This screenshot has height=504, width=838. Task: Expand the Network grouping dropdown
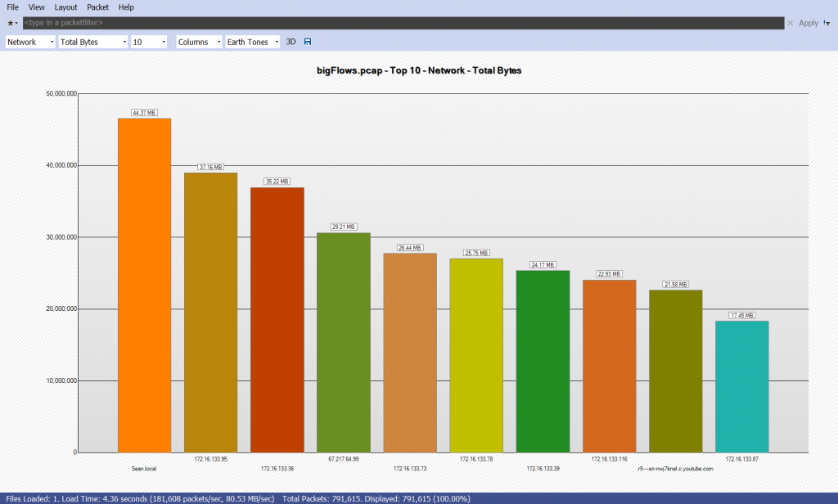point(30,42)
